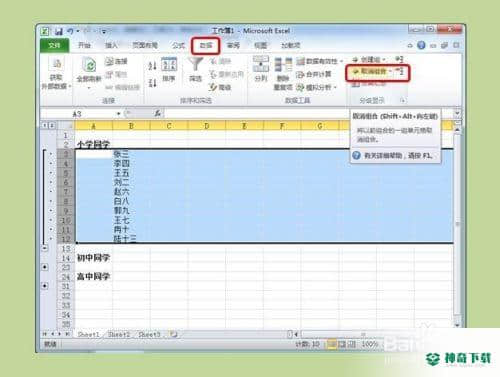
Task: Expand the Outline group dialog launcher
Action: (x=402, y=100)
